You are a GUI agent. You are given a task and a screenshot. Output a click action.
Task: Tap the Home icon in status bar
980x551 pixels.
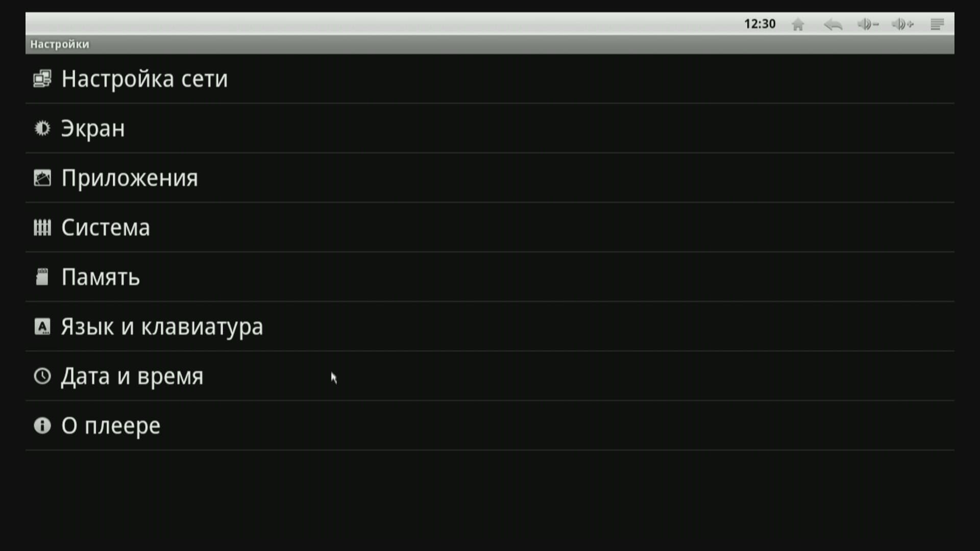pos(798,24)
